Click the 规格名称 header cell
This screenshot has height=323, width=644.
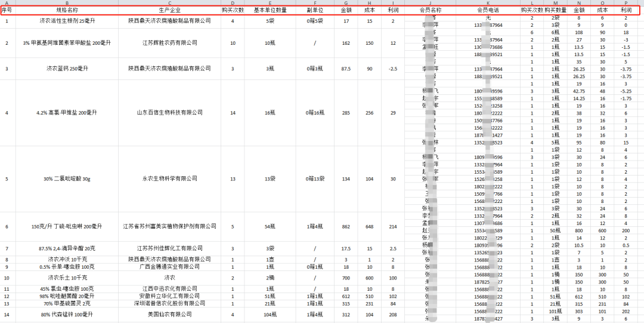click(x=67, y=11)
